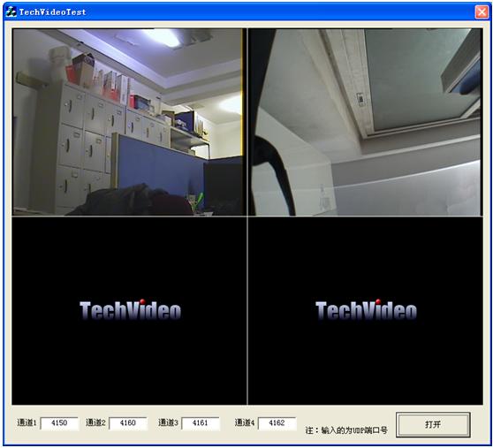Screen dimensions: 493x448
Task: Click the TechVideo logo in bottom-right pane
Action: (367, 310)
